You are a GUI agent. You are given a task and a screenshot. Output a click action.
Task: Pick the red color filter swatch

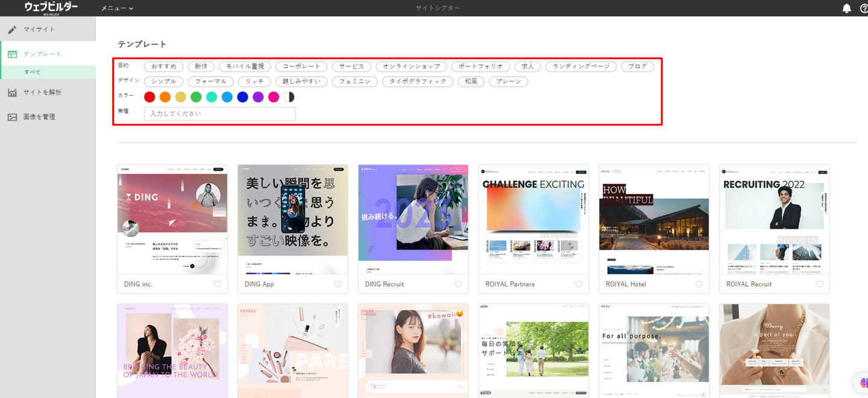click(149, 97)
